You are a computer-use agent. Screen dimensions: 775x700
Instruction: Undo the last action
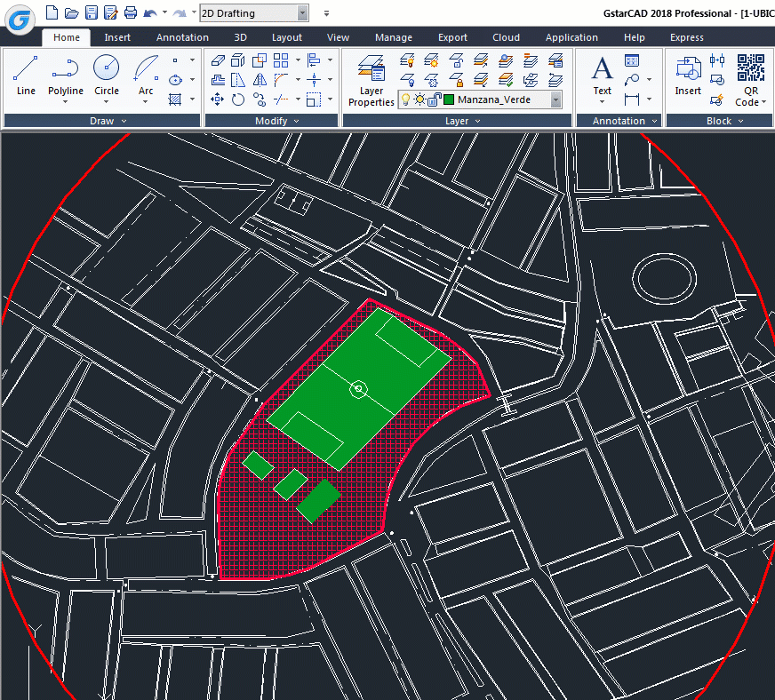click(x=150, y=12)
